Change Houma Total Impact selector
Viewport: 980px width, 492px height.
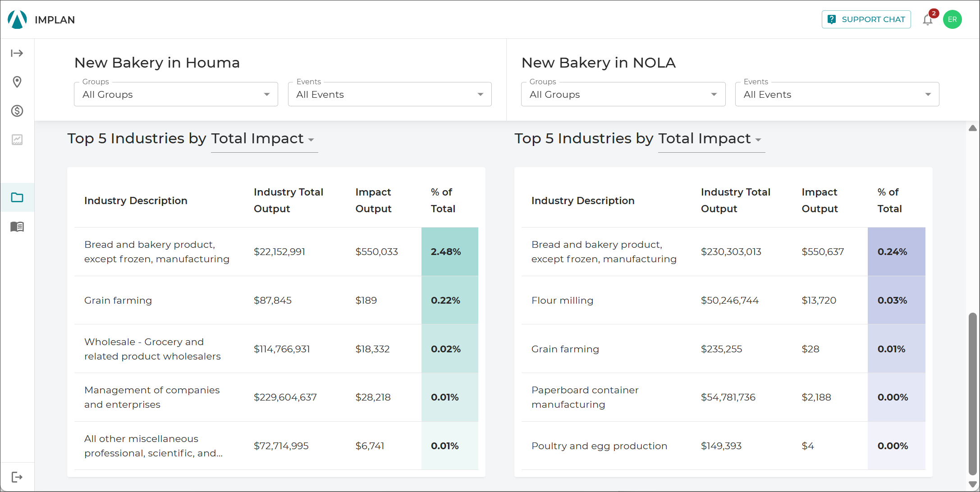[x=264, y=139]
